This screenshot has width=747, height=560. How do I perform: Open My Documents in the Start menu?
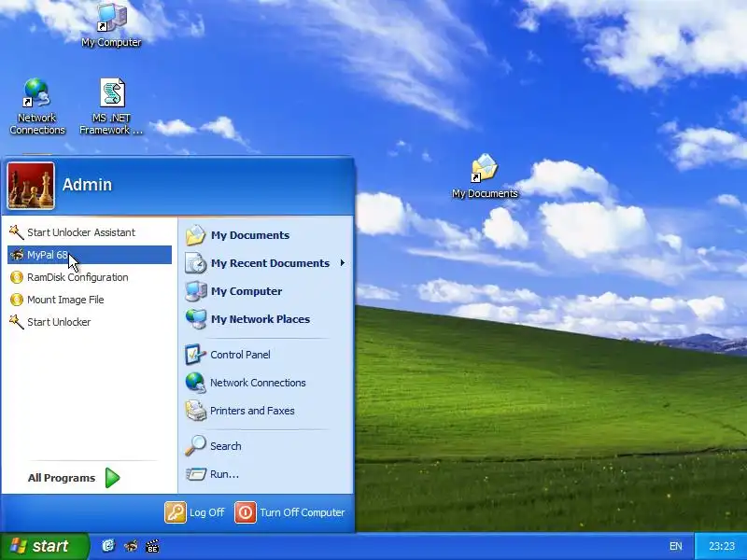click(x=265, y=235)
